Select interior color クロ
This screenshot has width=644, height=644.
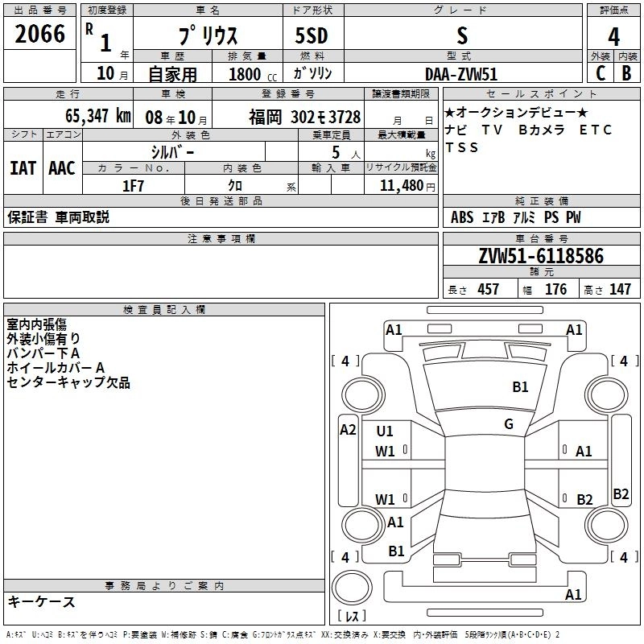(x=235, y=186)
